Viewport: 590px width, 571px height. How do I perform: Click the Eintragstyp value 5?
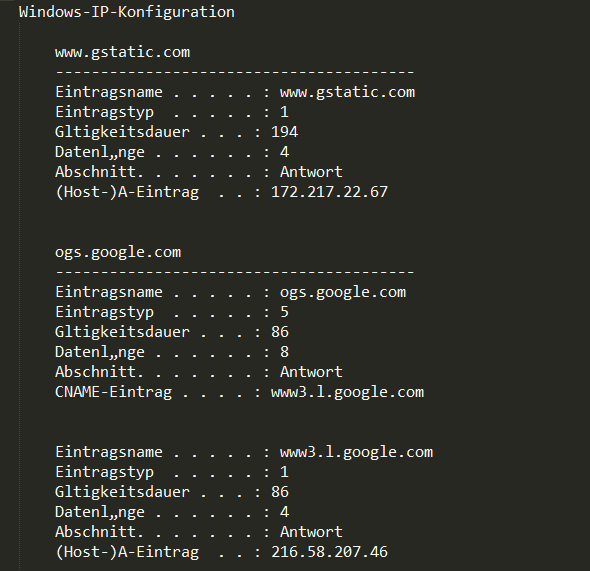(284, 312)
